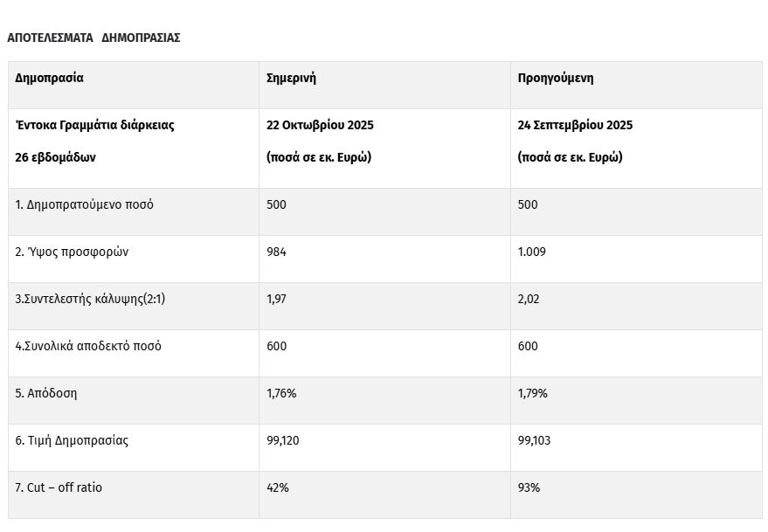Screen dimensions: 768x532
Task: Click today's bid amount 984
Action: [x=276, y=252]
